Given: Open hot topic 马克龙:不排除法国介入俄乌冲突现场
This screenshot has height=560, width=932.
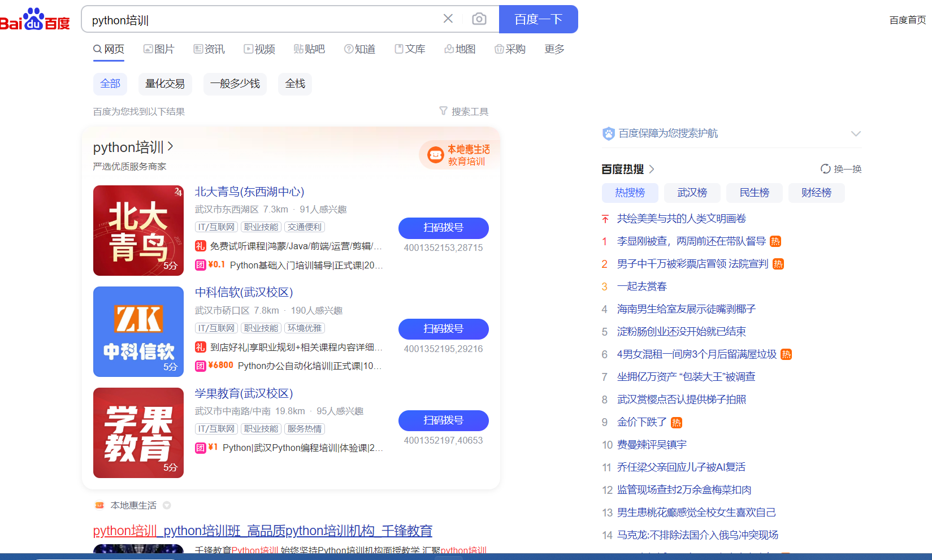Looking at the screenshot, I should pyautogui.click(x=698, y=535).
